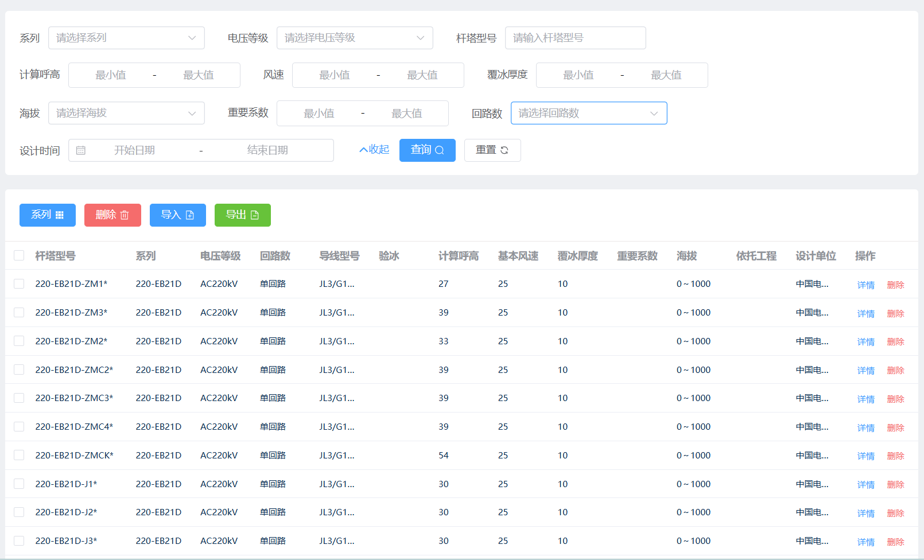
Task: Check the row 220-EB21D-ZM2* checkbox
Action: (x=19, y=341)
